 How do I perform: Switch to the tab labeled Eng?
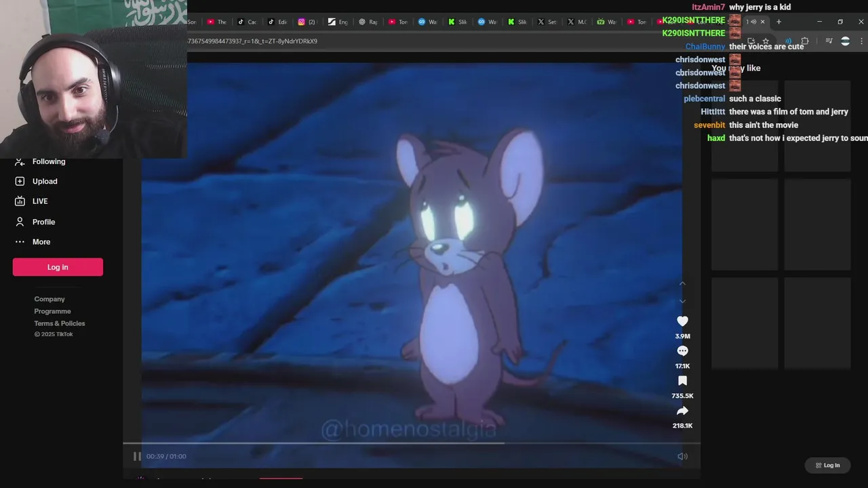click(337, 22)
